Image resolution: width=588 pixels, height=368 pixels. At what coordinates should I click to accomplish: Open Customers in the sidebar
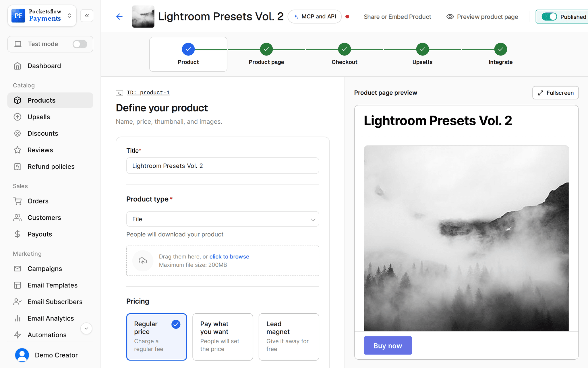pos(50,218)
